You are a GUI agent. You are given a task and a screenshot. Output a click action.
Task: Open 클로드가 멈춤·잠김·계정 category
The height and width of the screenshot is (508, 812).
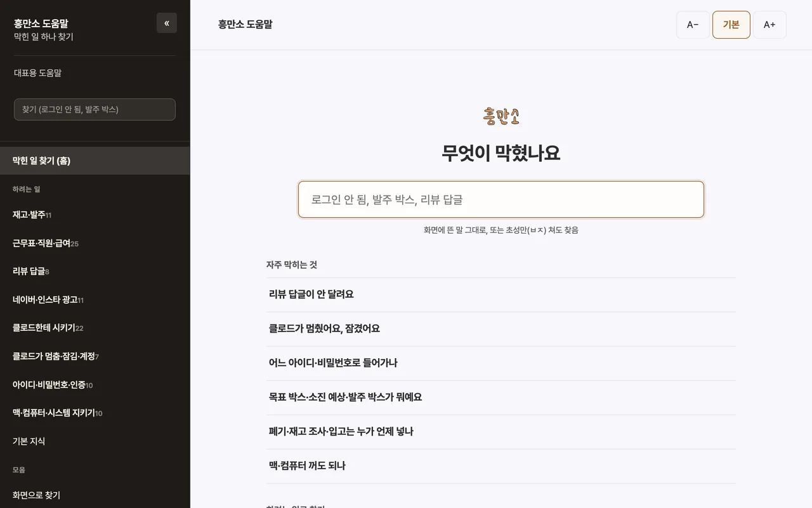click(x=95, y=356)
